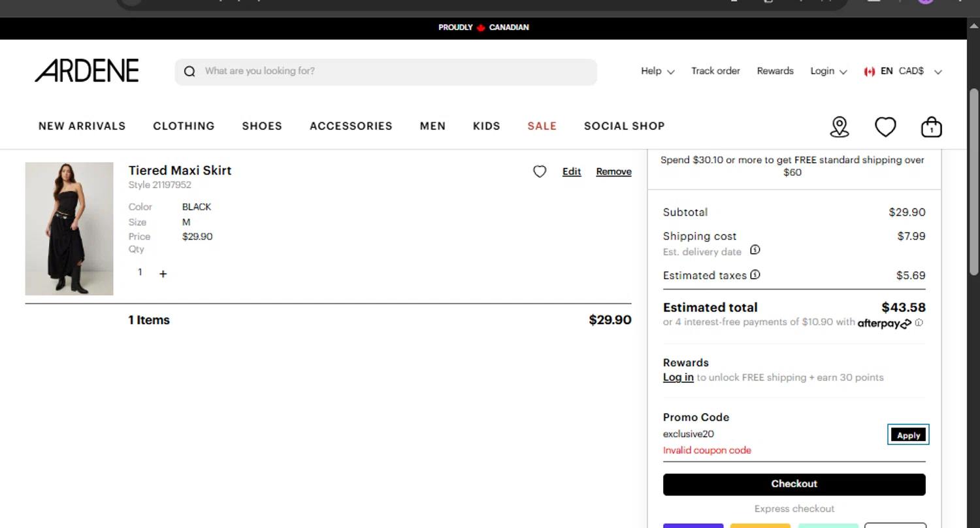Click the 'Style 21197952' text
Screen dimensions: 980x528
pos(160,185)
